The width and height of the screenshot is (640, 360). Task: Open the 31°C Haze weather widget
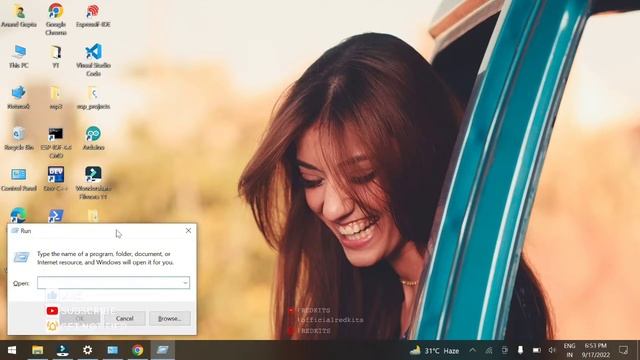pyautogui.click(x=434, y=351)
